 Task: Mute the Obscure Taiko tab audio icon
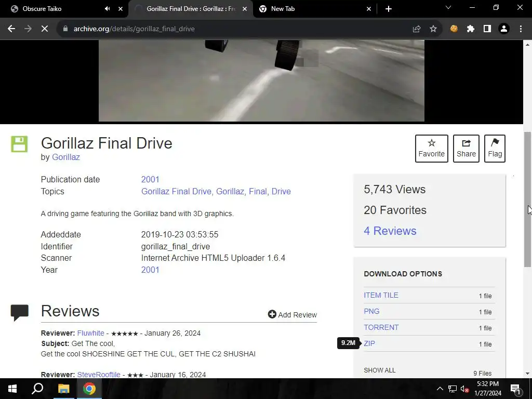point(107,9)
